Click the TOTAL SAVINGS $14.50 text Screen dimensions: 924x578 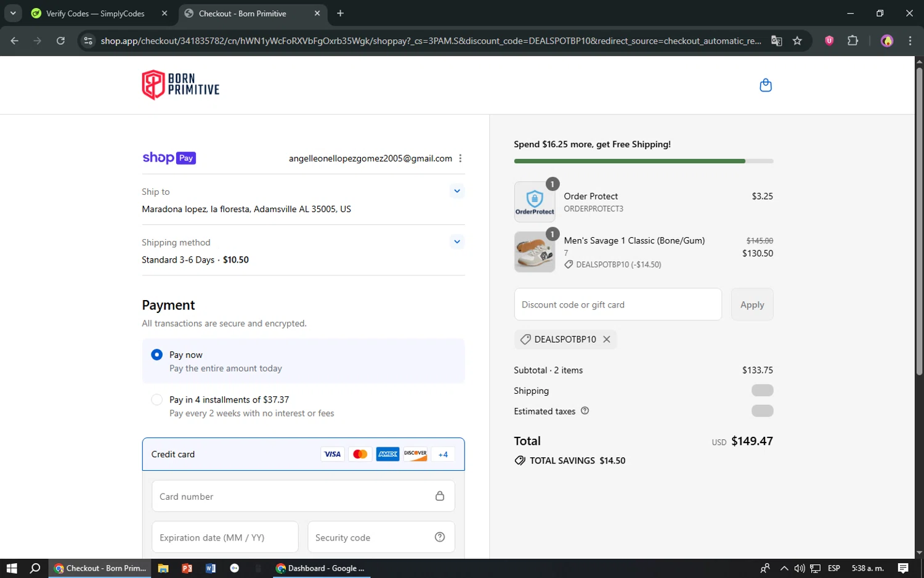pos(577,460)
